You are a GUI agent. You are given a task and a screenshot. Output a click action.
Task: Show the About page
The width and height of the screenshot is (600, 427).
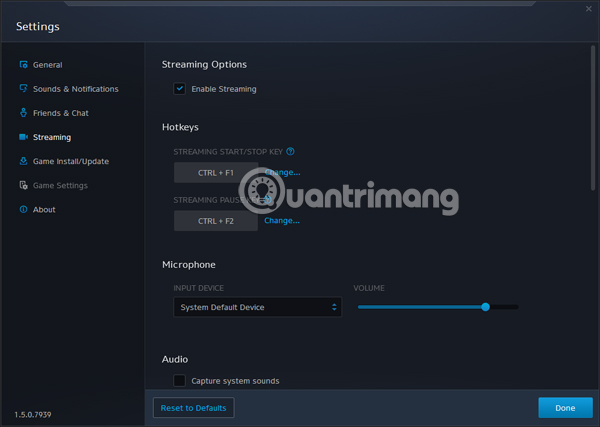[44, 210]
